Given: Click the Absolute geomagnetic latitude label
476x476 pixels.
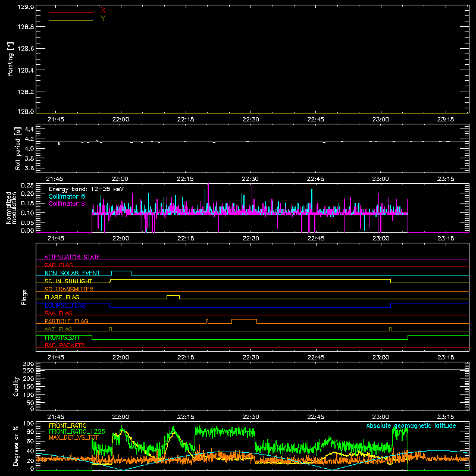Looking at the screenshot, I should (x=411, y=425).
